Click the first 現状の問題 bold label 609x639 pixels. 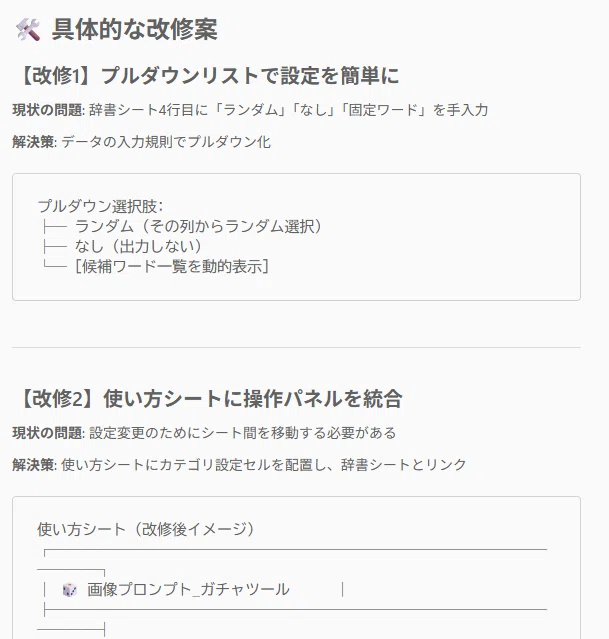pos(49,110)
